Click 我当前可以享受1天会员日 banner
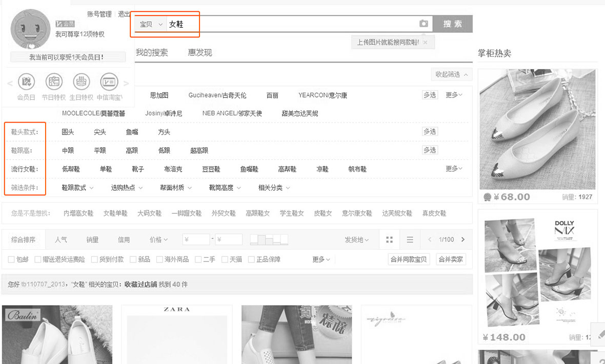The image size is (605, 364). point(68,57)
